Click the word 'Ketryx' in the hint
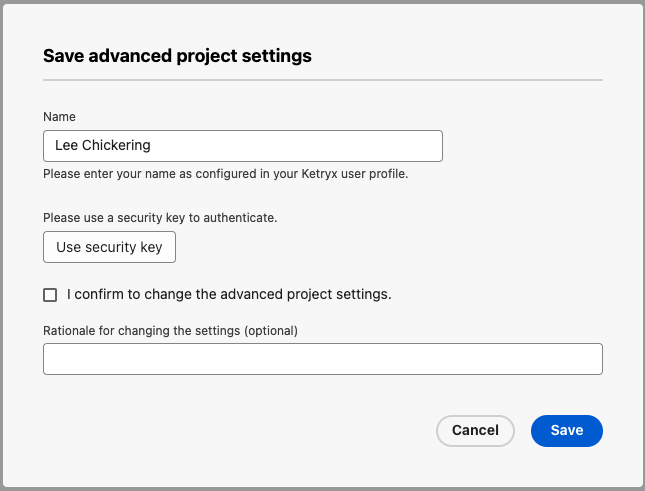The height and width of the screenshot is (491, 645). click(320, 174)
